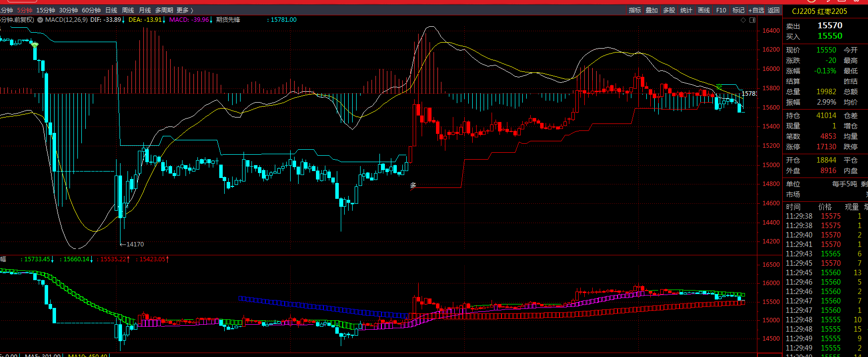
Task: Switch to 5分钟 period tab
Action: 25,10
